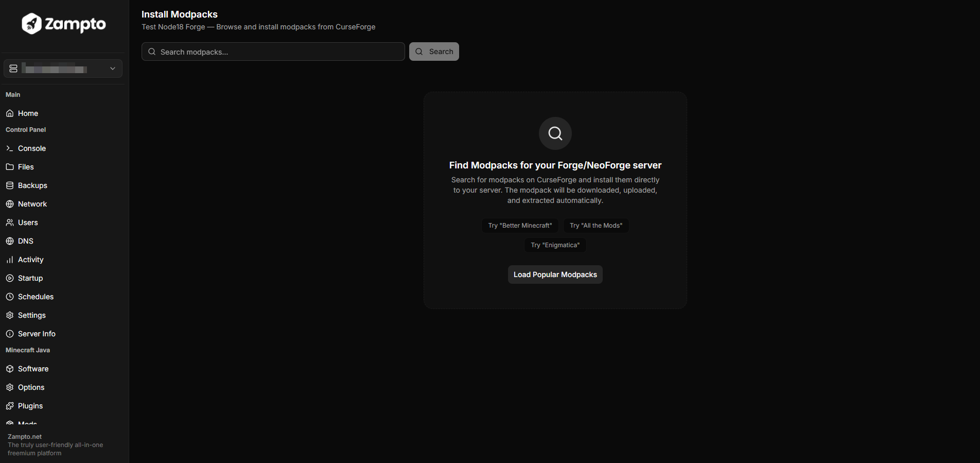Open the Zampto.net footer link

[25, 437]
